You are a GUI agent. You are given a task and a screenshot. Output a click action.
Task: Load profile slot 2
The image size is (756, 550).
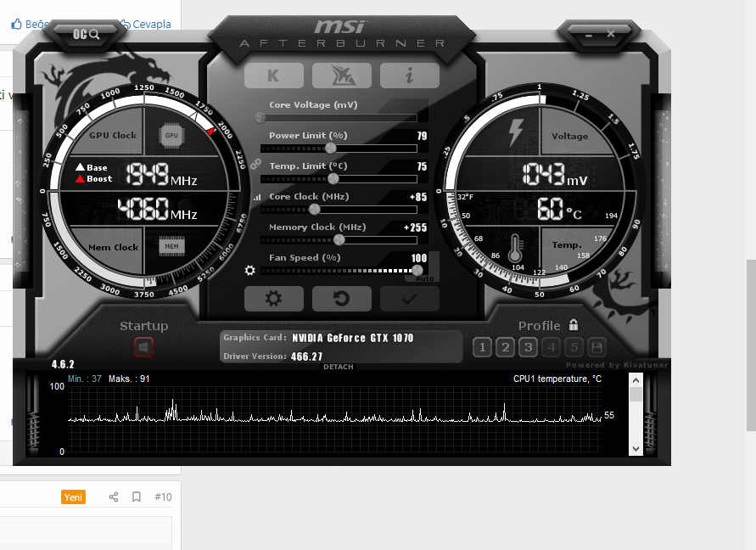pyautogui.click(x=506, y=347)
